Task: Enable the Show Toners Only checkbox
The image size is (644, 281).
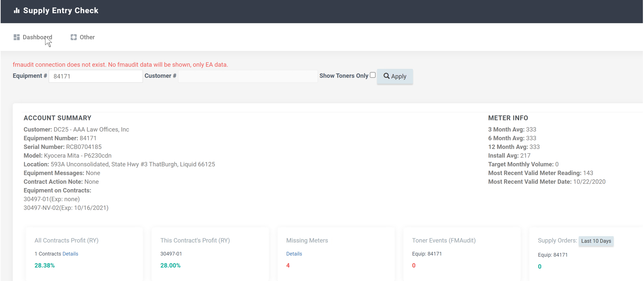Action: pos(372,75)
